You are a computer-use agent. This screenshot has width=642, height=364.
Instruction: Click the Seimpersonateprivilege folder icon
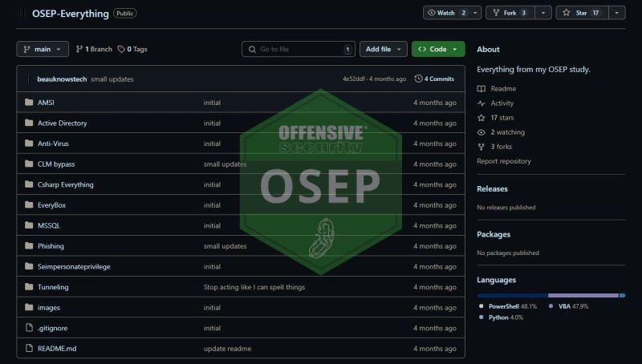(29, 266)
